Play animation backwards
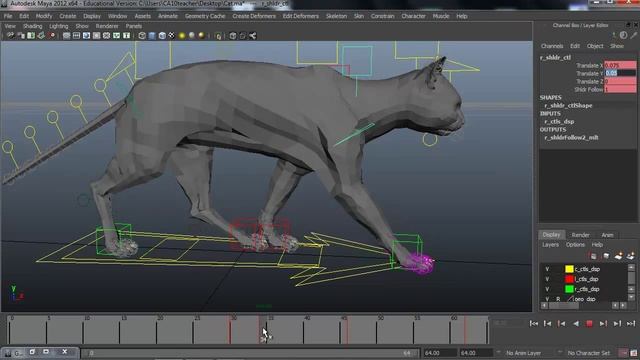Viewport: 640px width, 360px height. (x=576, y=324)
